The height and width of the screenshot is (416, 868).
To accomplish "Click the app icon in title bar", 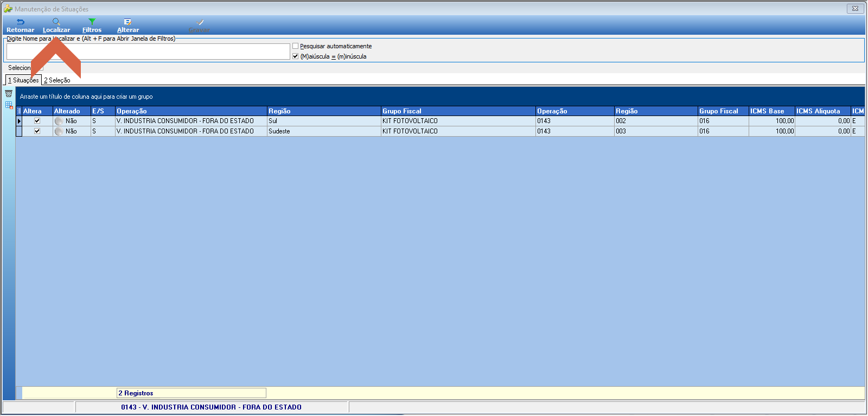I will [8, 9].
